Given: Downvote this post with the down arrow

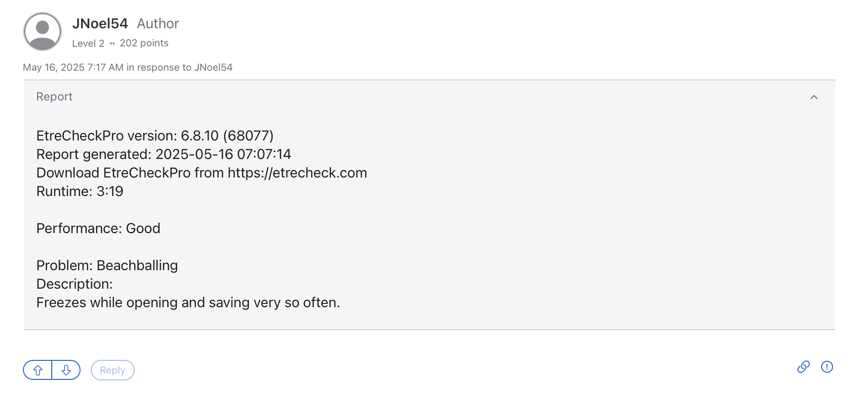Looking at the screenshot, I should (x=66, y=370).
